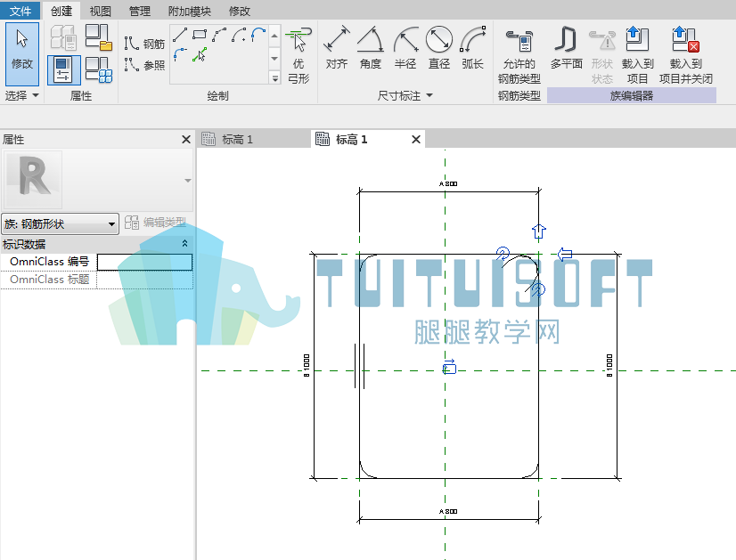Open the 文件 file menu
This screenshot has height=560, width=736.
tap(20, 11)
